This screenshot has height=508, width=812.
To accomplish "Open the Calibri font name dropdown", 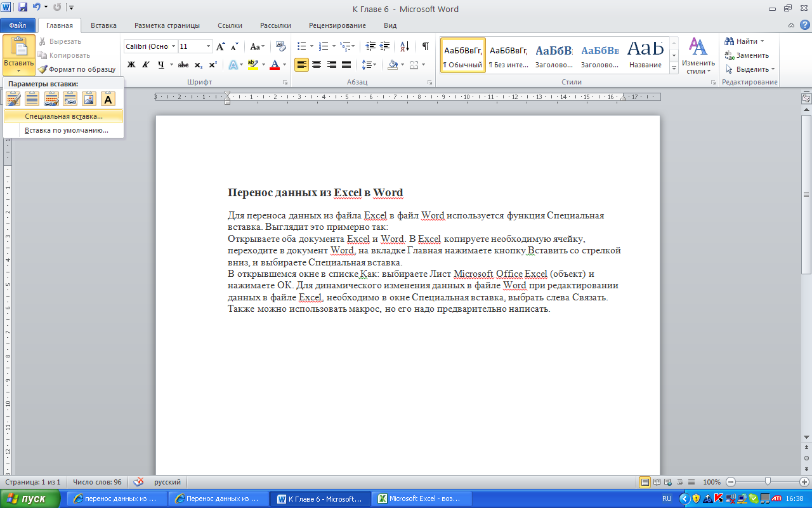I will (x=174, y=46).
